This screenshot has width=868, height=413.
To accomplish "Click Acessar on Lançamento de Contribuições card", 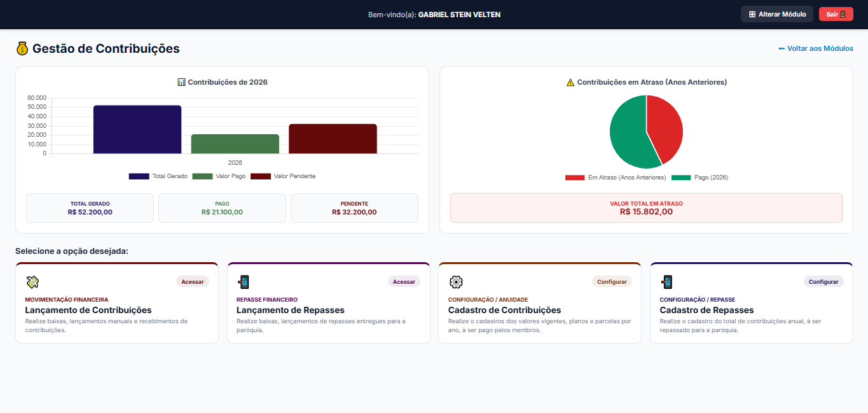I will 193,281.
